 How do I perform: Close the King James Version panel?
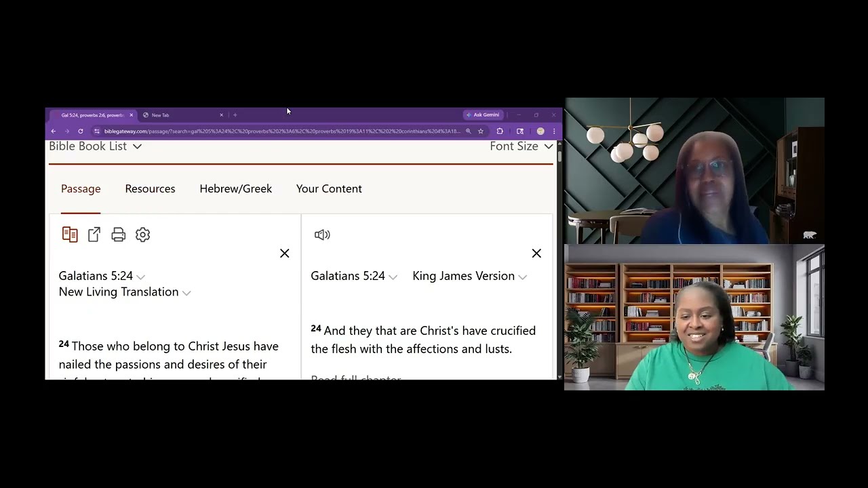click(536, 253)
